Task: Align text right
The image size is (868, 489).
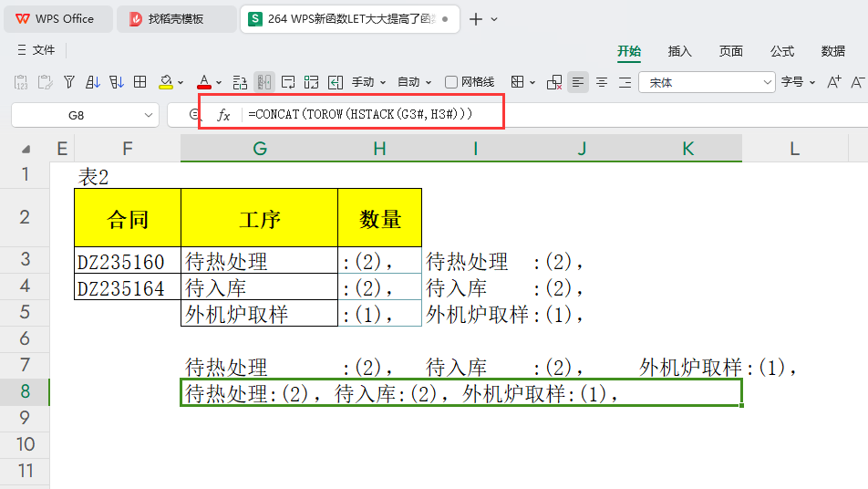Action: (x=625, y=82)
